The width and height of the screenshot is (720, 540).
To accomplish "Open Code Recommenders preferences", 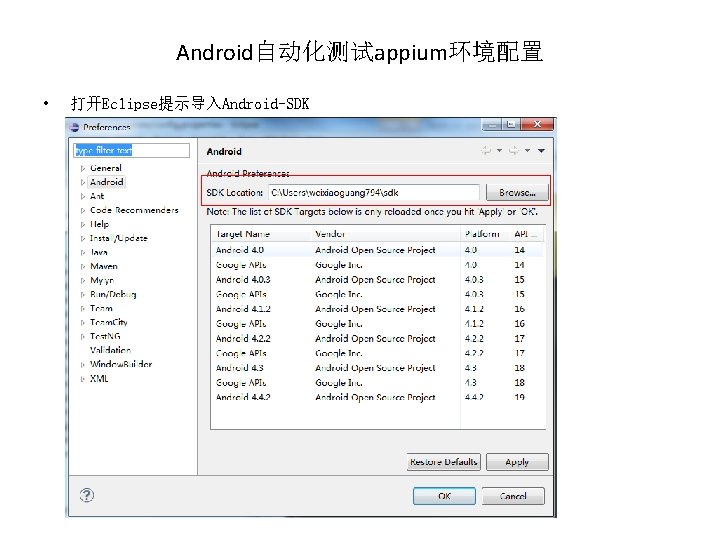I will 134,210.
